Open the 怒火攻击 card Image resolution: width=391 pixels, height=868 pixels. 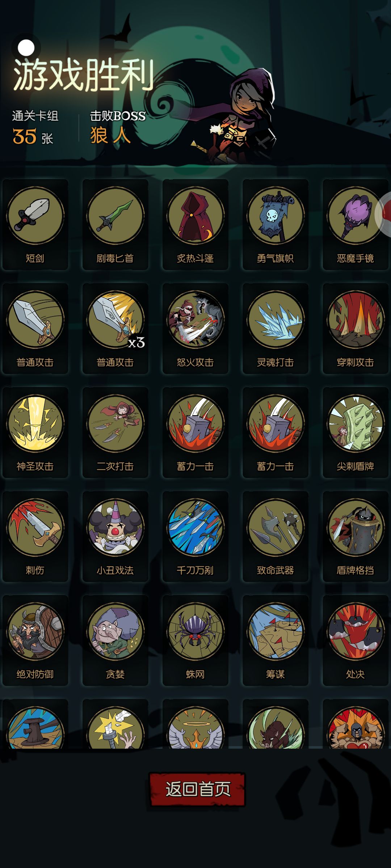(195, 328)
